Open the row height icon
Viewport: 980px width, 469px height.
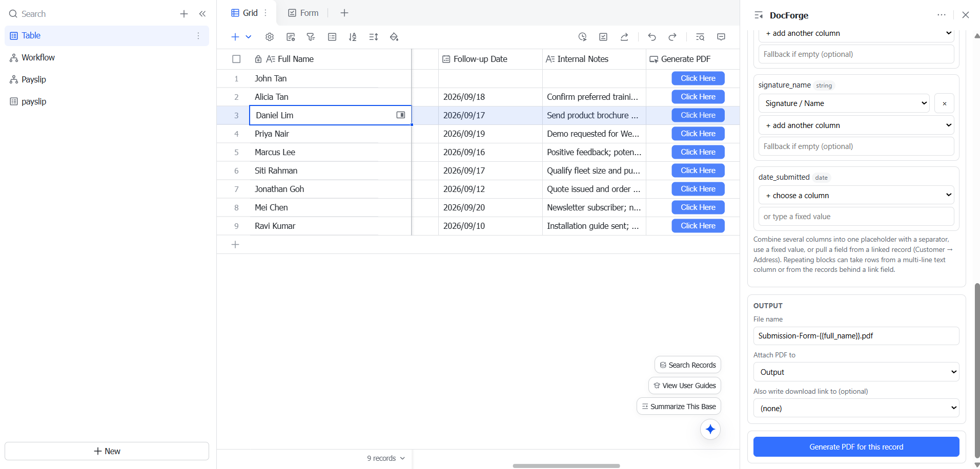[x=374, y=37]
